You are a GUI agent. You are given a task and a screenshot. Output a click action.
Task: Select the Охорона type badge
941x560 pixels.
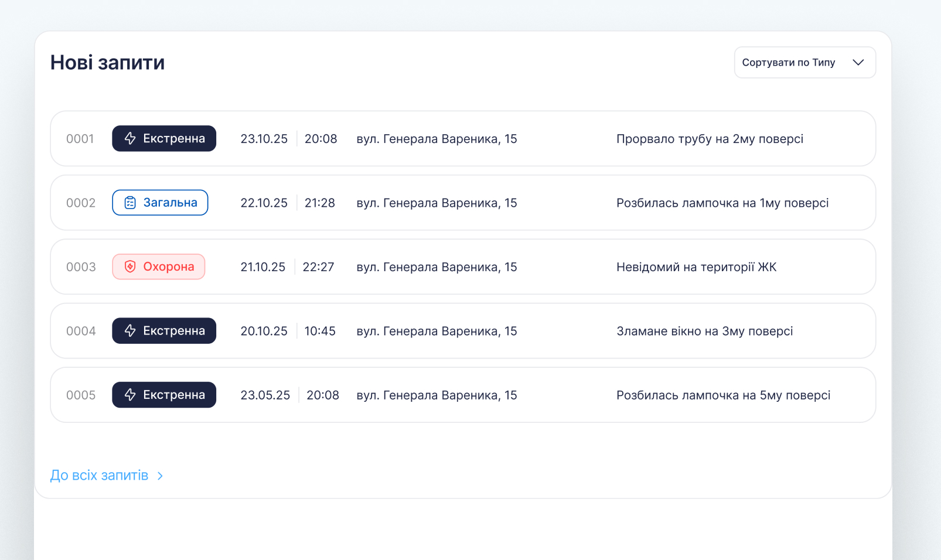click(158, 267)
